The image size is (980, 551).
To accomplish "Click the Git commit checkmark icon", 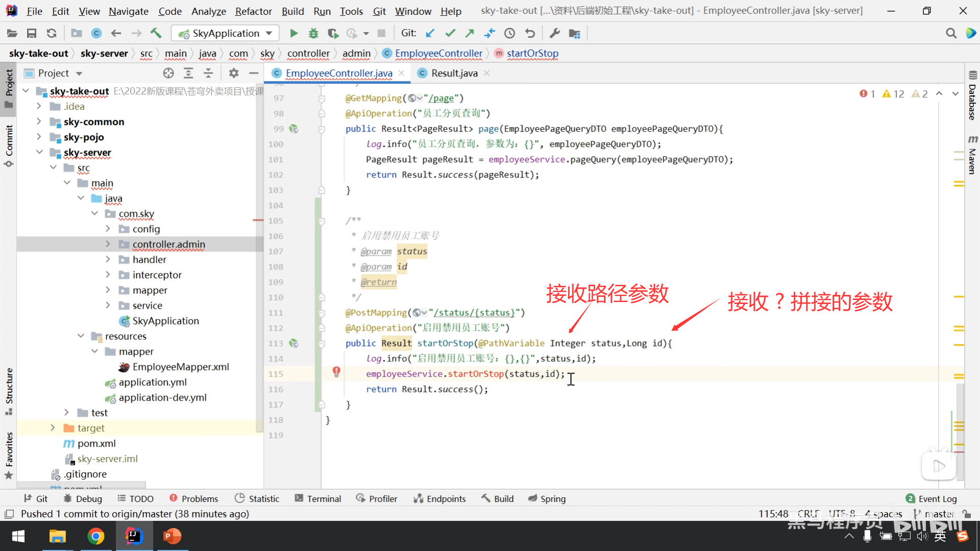I will coord(450,33).
